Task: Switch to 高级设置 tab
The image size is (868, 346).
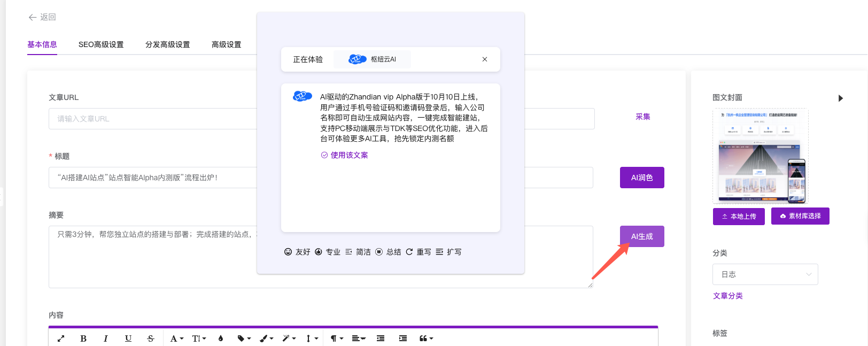Action: (x=227, y=44)
